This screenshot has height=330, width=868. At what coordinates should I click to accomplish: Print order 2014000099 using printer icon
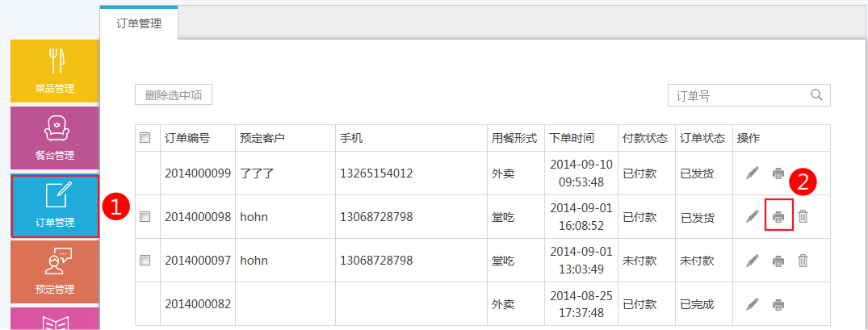coord(778,173)
